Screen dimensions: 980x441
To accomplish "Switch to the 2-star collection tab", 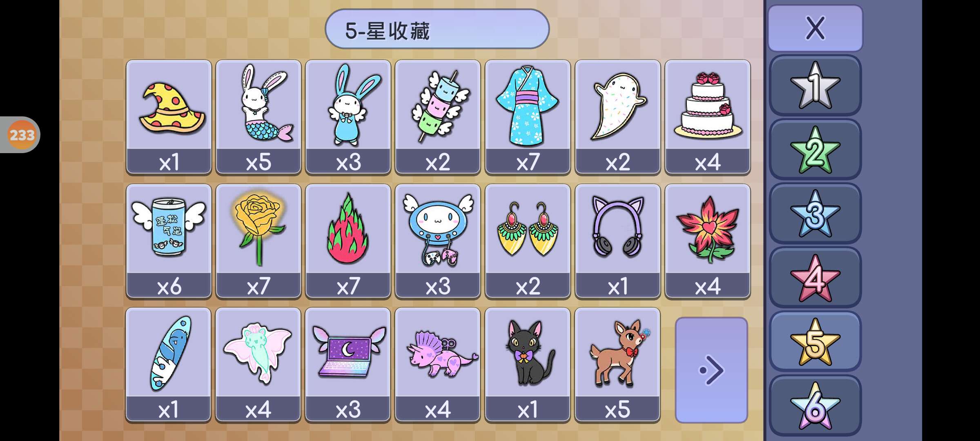I will point(815,149).
